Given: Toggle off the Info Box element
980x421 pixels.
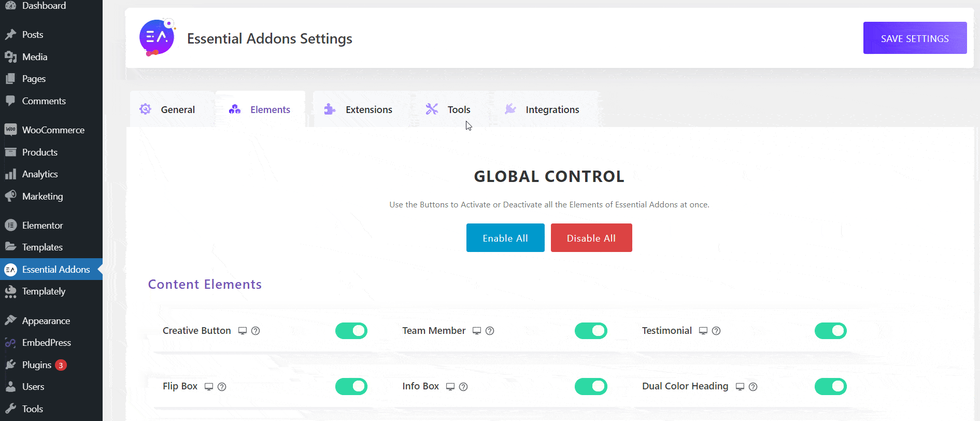Looking at the screenshot, I should pyautogui.click(x=591, y=386).
